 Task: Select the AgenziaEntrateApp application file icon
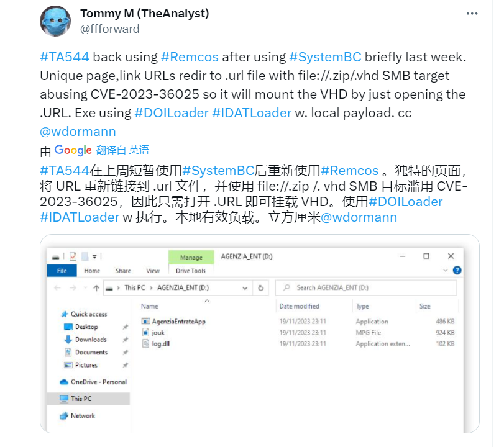145,321
